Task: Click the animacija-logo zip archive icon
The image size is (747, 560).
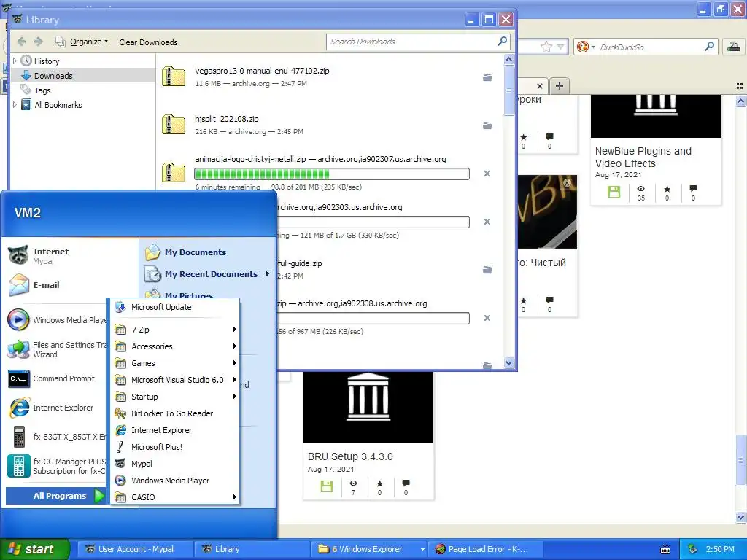Action: [174, 173]
